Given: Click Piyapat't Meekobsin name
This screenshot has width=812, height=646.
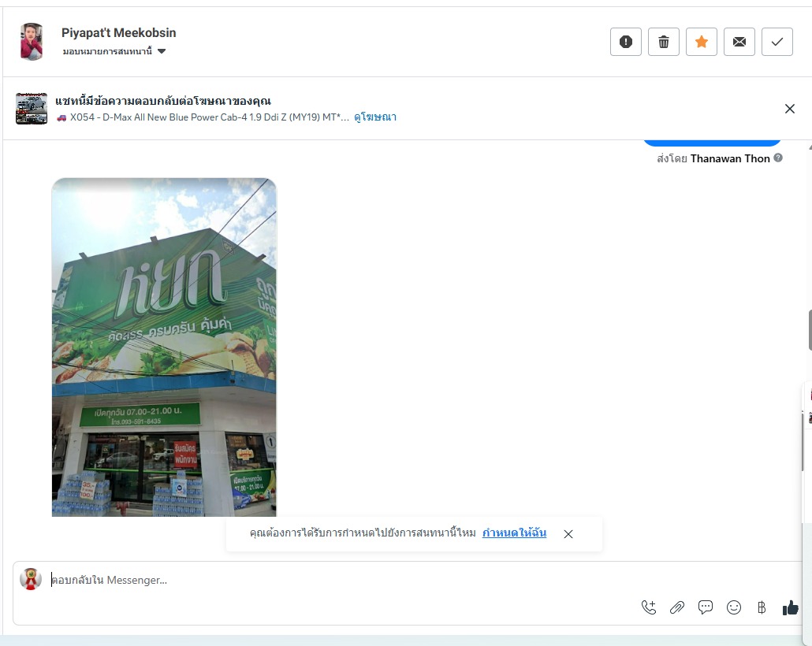Looking at the screenshot, I should pyautogui.click(x=118, y=32).
